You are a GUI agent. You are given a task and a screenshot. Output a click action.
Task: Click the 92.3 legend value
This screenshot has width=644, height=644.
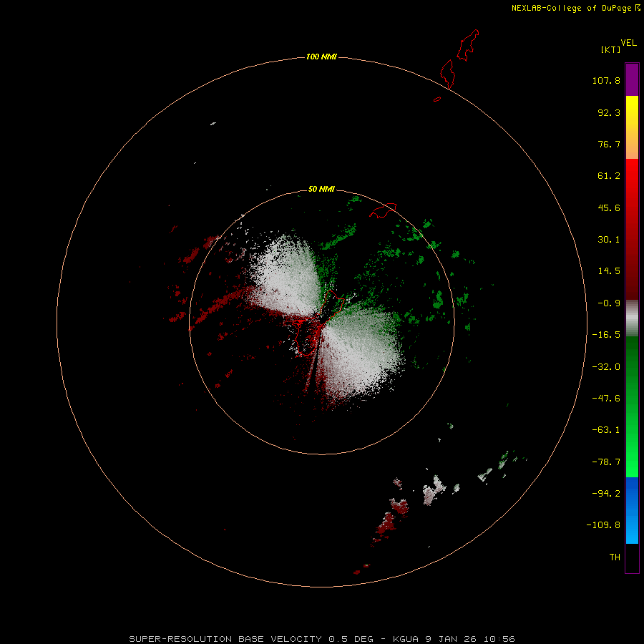tap(609, 112)
